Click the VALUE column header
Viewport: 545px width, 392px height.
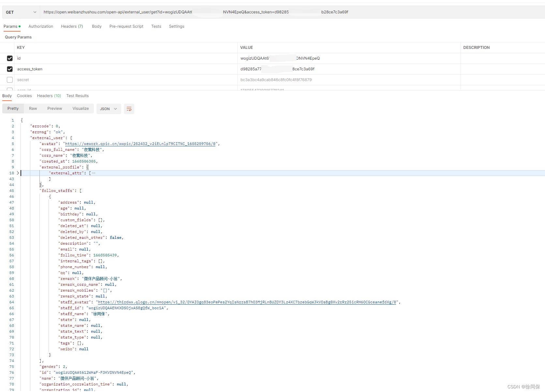247,48
